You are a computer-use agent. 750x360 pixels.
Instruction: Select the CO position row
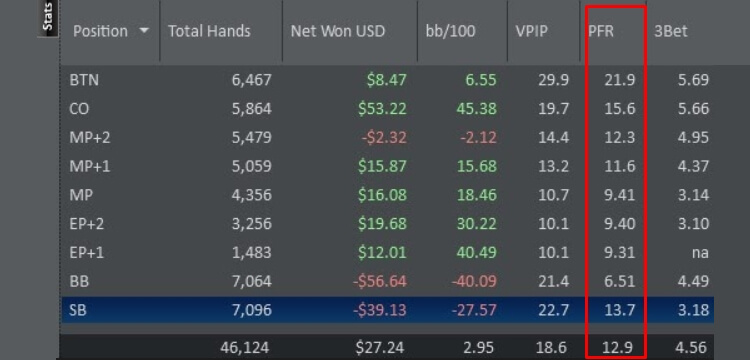click(x=387, y=109)
